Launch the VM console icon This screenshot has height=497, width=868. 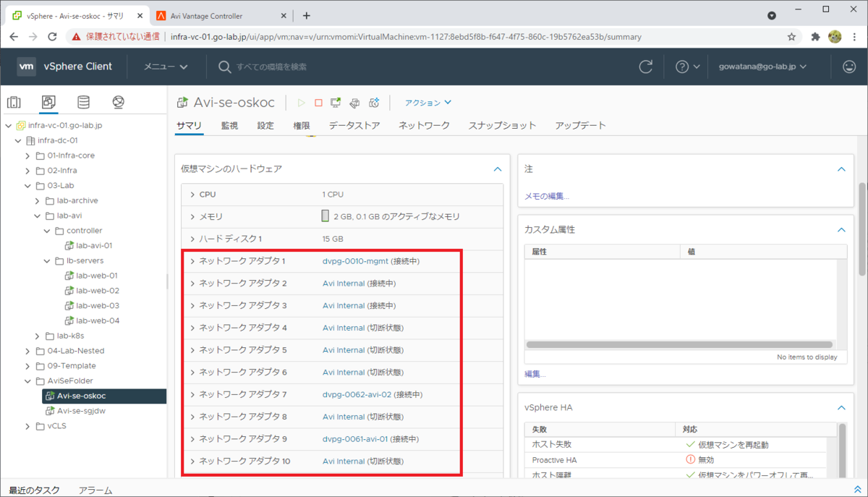pyautogui.click(x=336, y=103)
